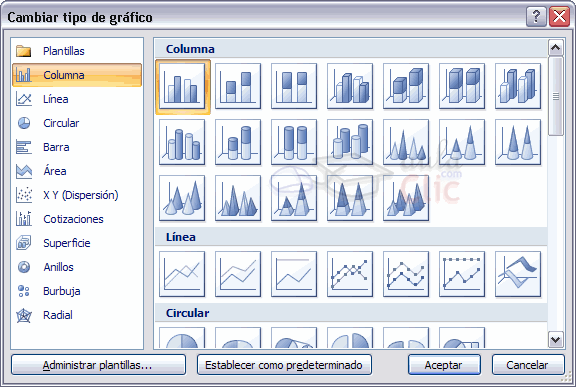Select the 3-D clustered column chart
Image resolution: width=576 pixels, height=387 pixels.
click(350, 87)
